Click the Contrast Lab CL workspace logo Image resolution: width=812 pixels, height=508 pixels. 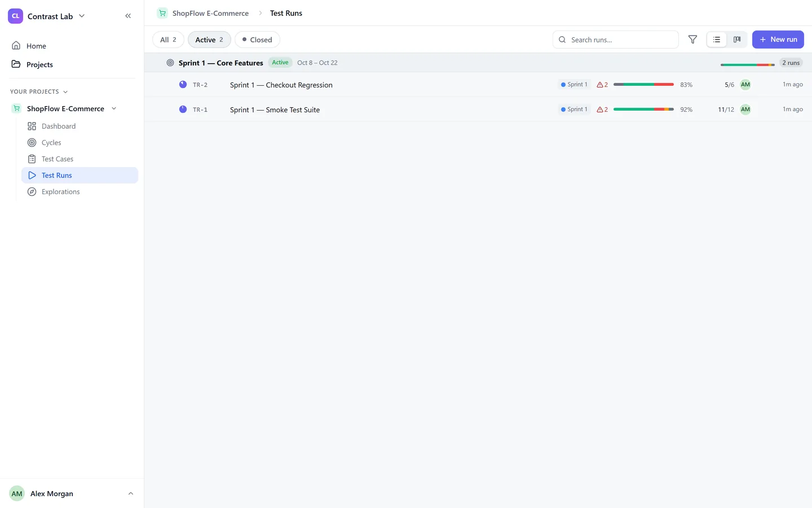click(x=15, y=16)
